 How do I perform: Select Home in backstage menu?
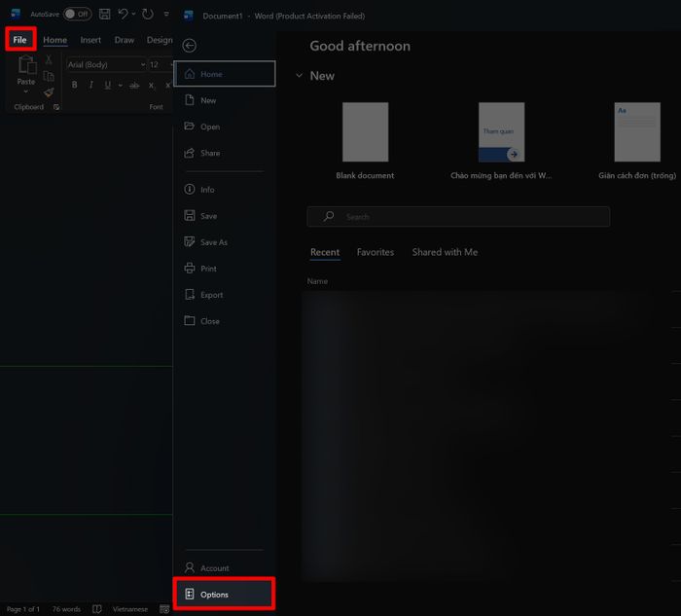coord(225,74)
